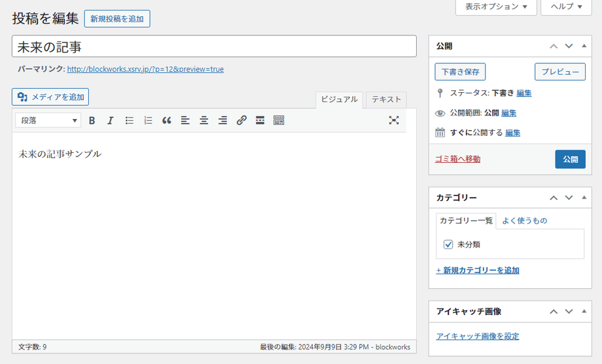Apply blockquote formatting

[167, 120]
